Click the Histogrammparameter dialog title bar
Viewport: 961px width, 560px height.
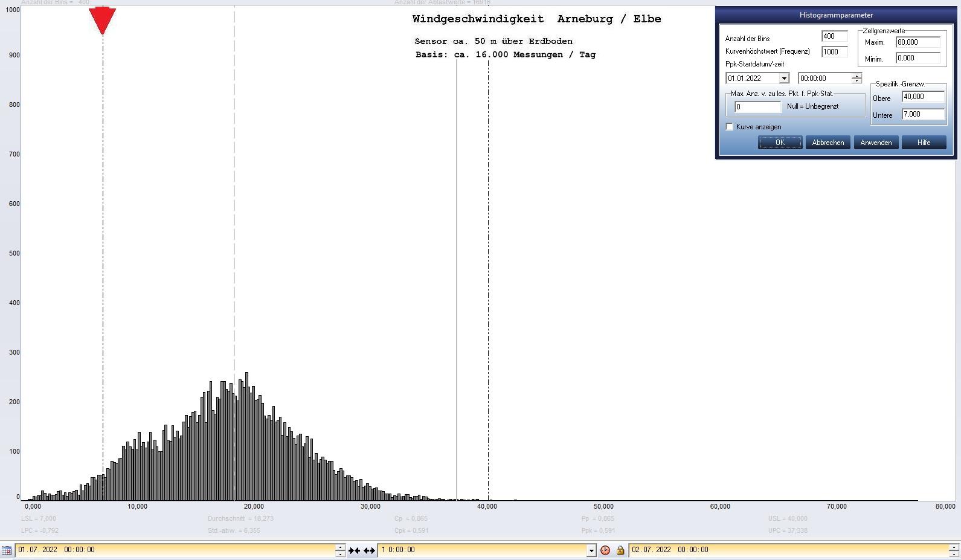pyautogui.click(x=835, y=15)
